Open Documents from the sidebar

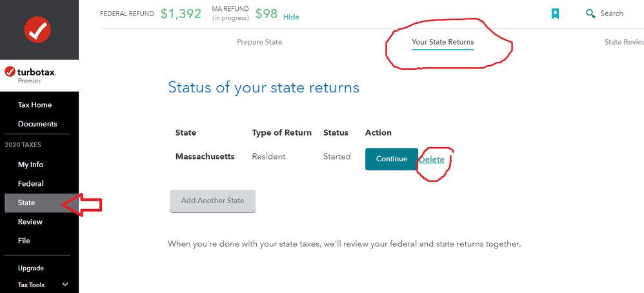tap(37, 124)
